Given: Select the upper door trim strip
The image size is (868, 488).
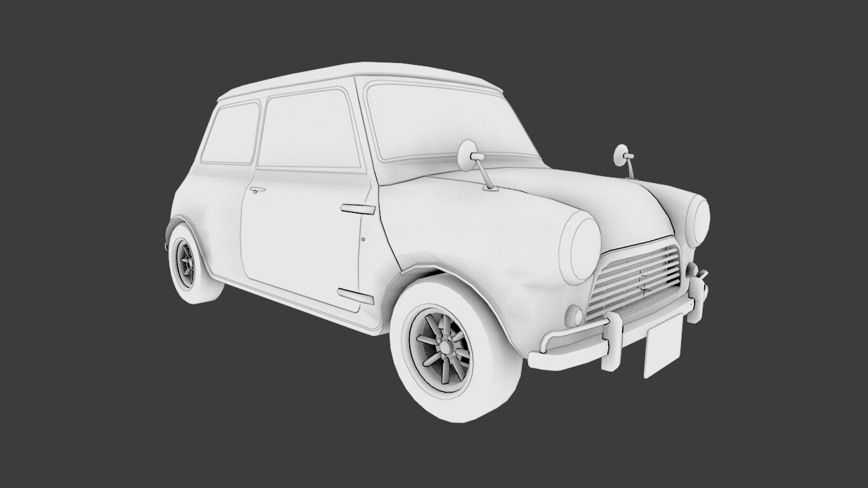Looking at the screenshot, I should 358,208.
